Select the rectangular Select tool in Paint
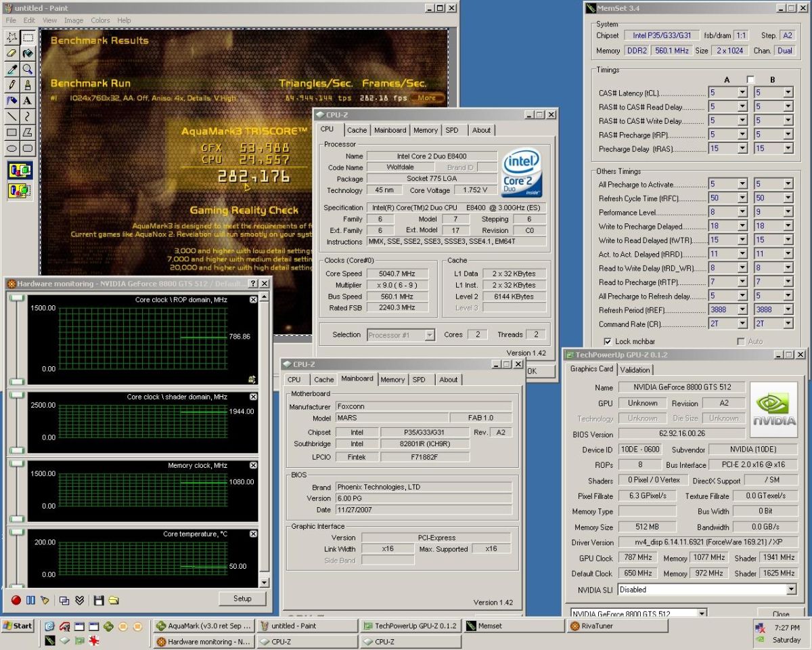The height and width of the screenshot is (650, 812). 28,37
